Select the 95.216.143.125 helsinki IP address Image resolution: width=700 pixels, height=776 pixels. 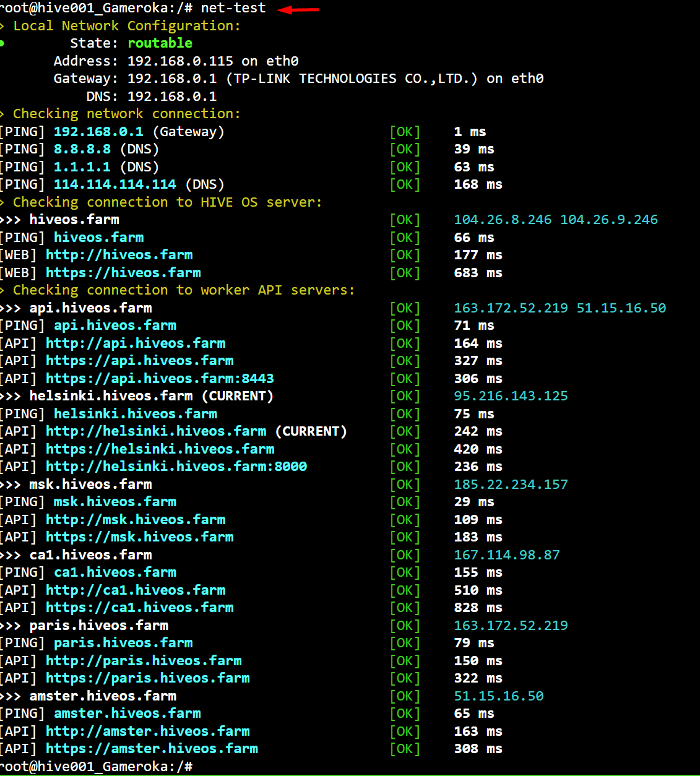pos(511,396)
